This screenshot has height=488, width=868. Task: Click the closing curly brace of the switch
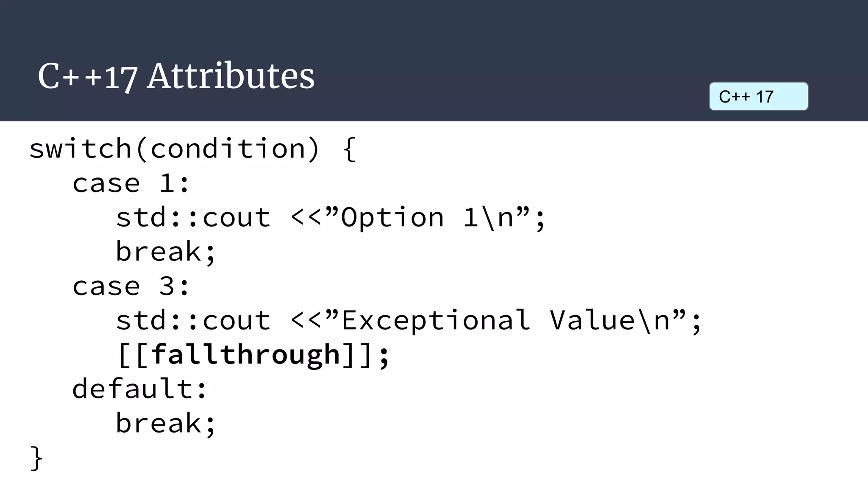pyautogui.click(x=36, y=458)
